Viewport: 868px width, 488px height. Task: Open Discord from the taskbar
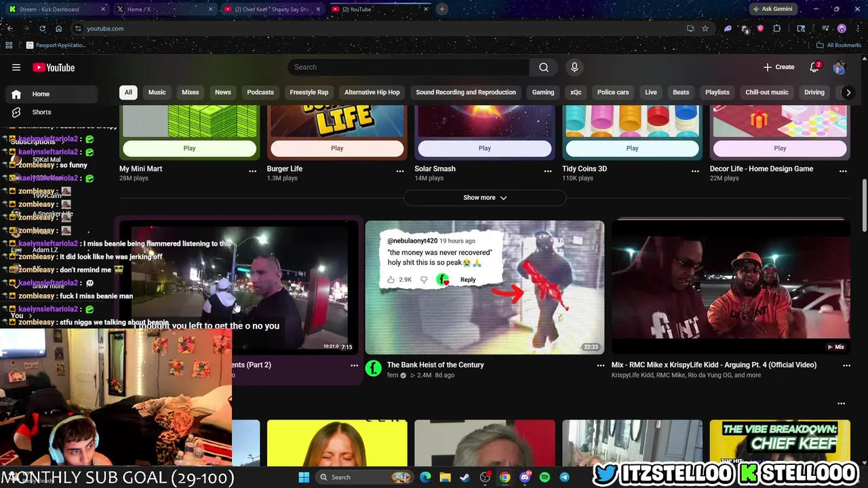525,477
